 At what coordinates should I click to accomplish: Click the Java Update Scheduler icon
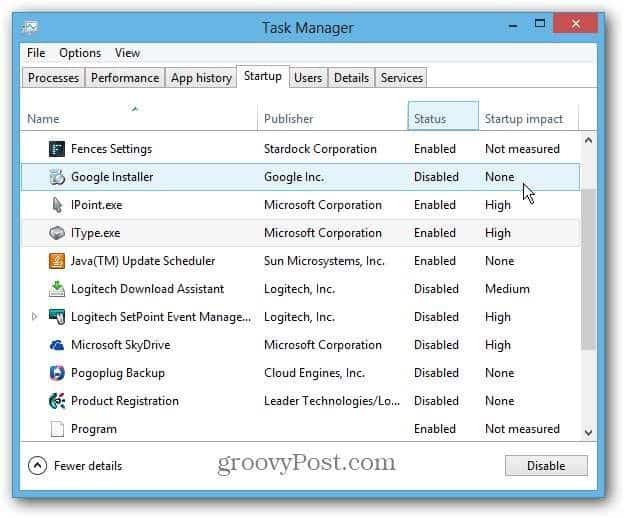click(x=57, y=261)
